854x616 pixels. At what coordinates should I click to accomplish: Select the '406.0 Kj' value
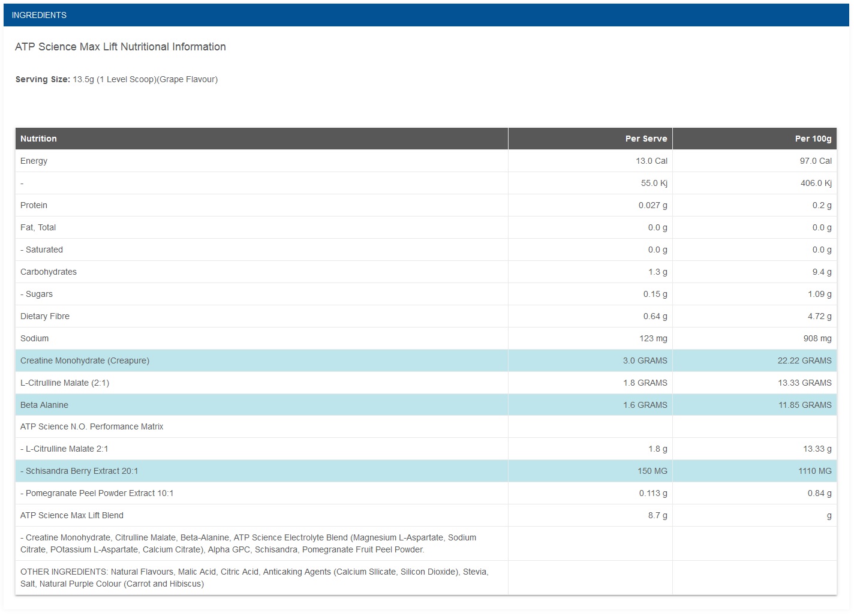pyautogui.click(x=816, y=183)
